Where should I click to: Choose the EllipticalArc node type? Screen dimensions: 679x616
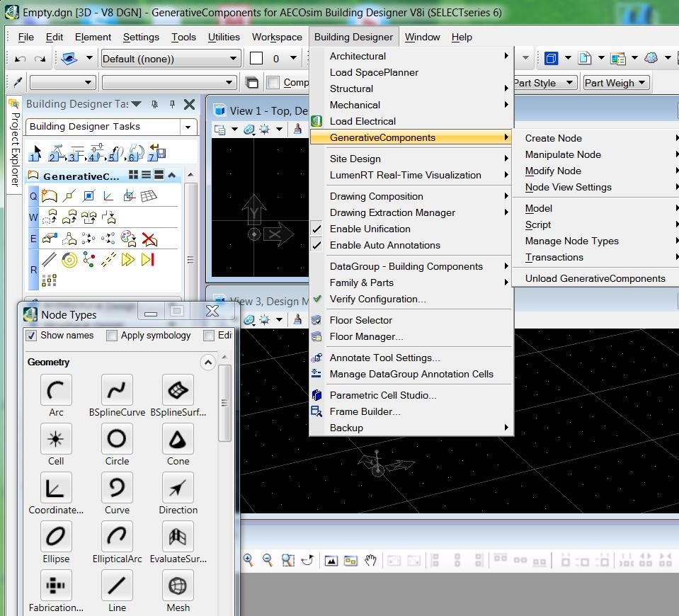click(x=117, y=537)
